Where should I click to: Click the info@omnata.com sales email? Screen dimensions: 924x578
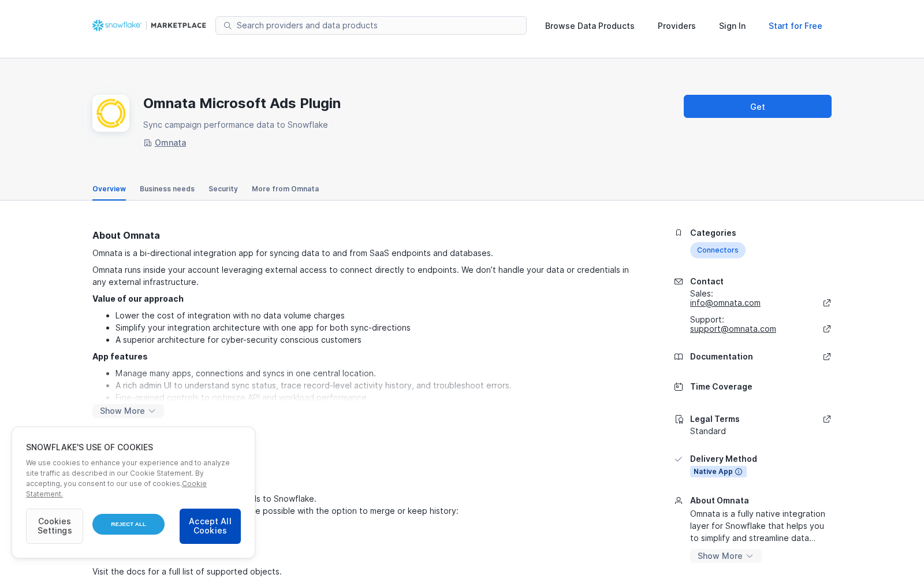(725, 303)
